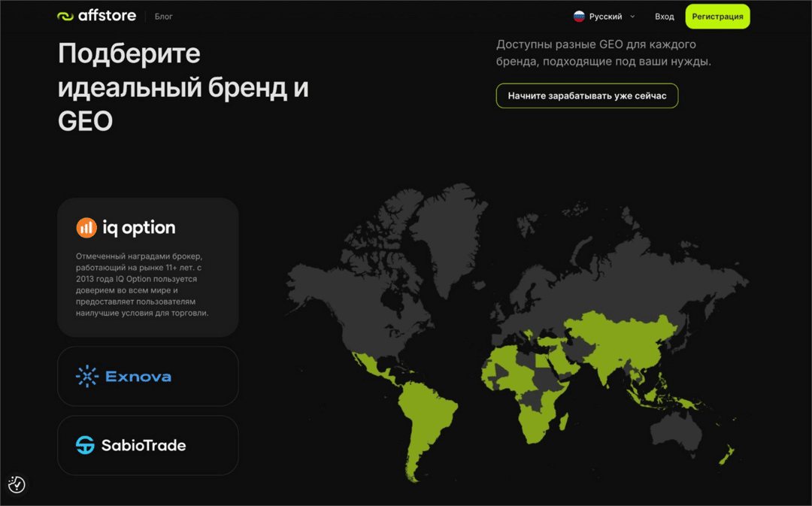Viewport: 812px width, 506px height.
Task: Click Madagascar on the world map
Action: coord(563,421)
